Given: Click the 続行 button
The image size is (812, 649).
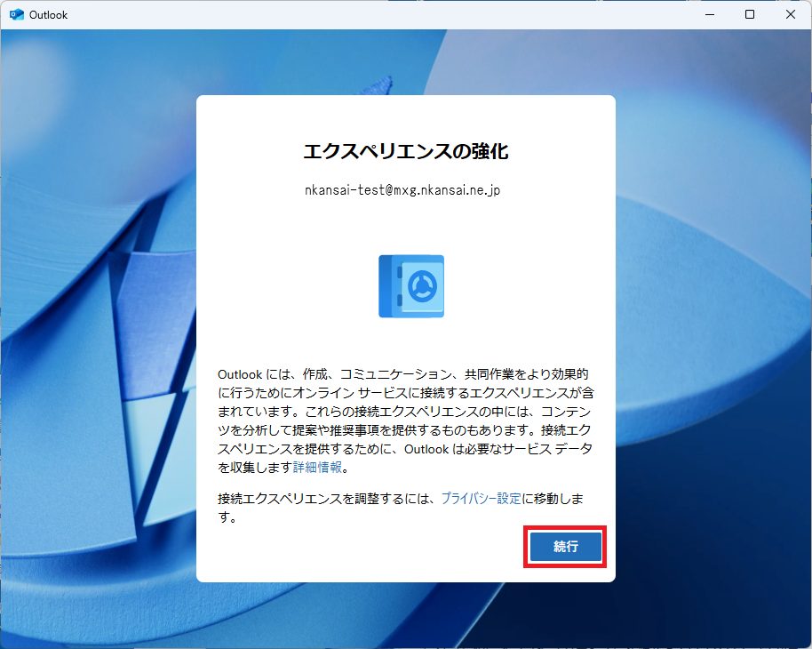Looking at the screenshot, I should click(565, 547).
